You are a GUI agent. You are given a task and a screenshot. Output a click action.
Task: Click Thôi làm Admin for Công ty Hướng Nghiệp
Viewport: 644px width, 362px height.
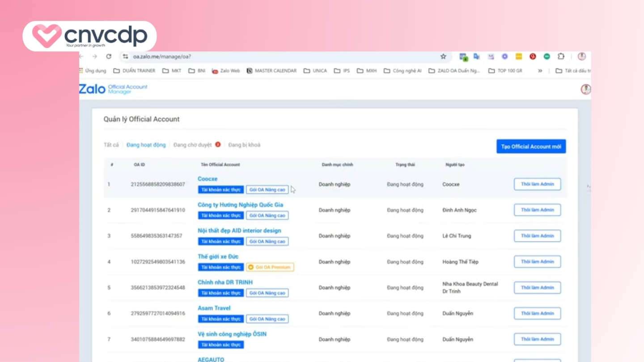click(x=537, y=210)
